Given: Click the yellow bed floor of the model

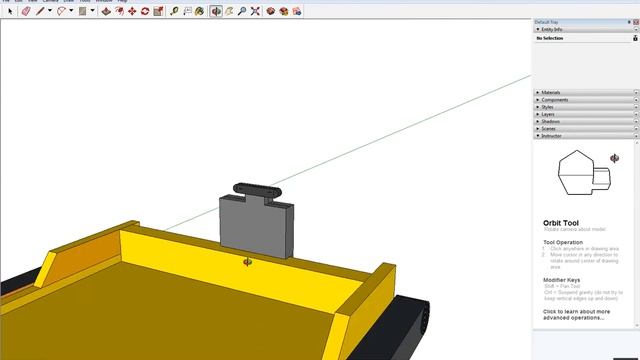Looking at the screenshot, I should tap(171, 314).
